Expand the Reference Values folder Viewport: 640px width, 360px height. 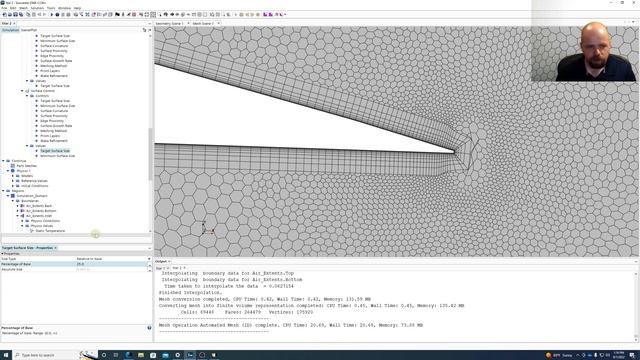click(x=13, y=181)
